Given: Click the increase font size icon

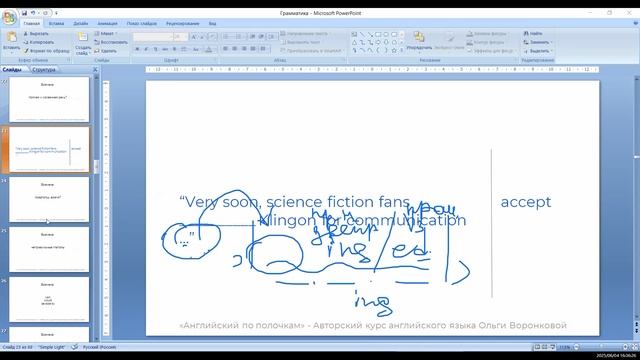Looking at the screenshot, I should coord(194,37).
